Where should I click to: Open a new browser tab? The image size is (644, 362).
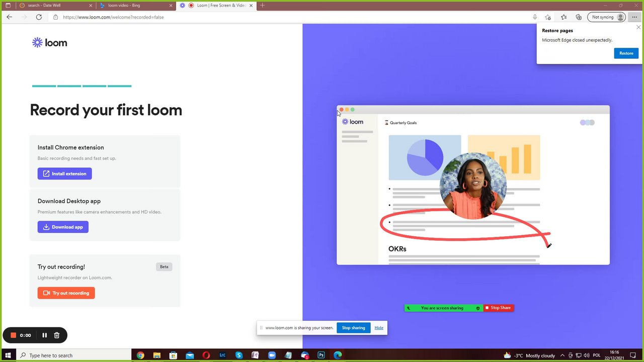coord(262,6)
